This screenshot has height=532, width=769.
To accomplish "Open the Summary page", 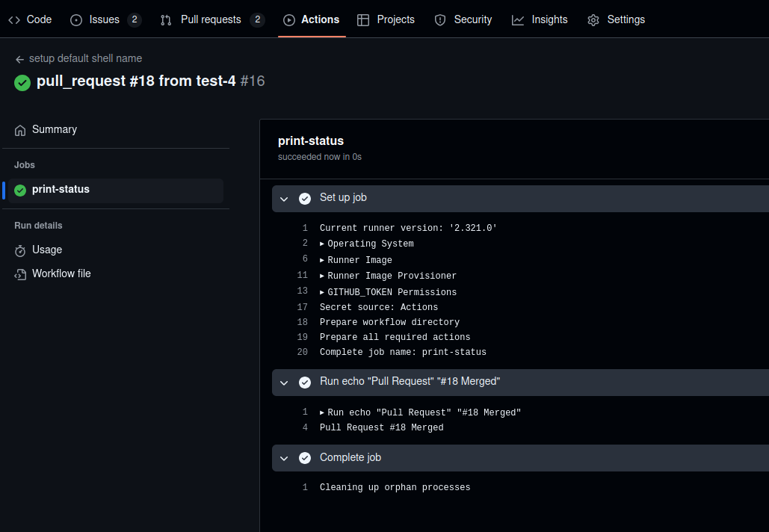I will (x=54, y=129).
